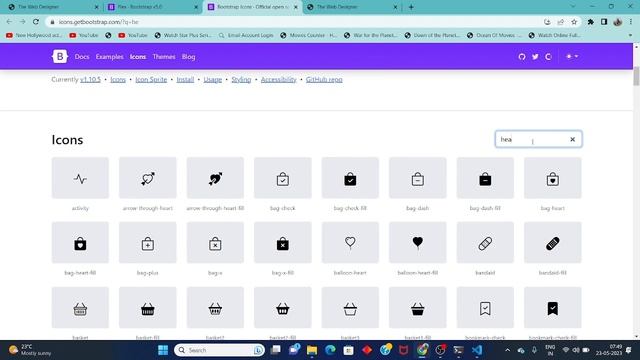Go to Docs in the navbar
Viewport: 640px width, 360px height.
[82, 57]
